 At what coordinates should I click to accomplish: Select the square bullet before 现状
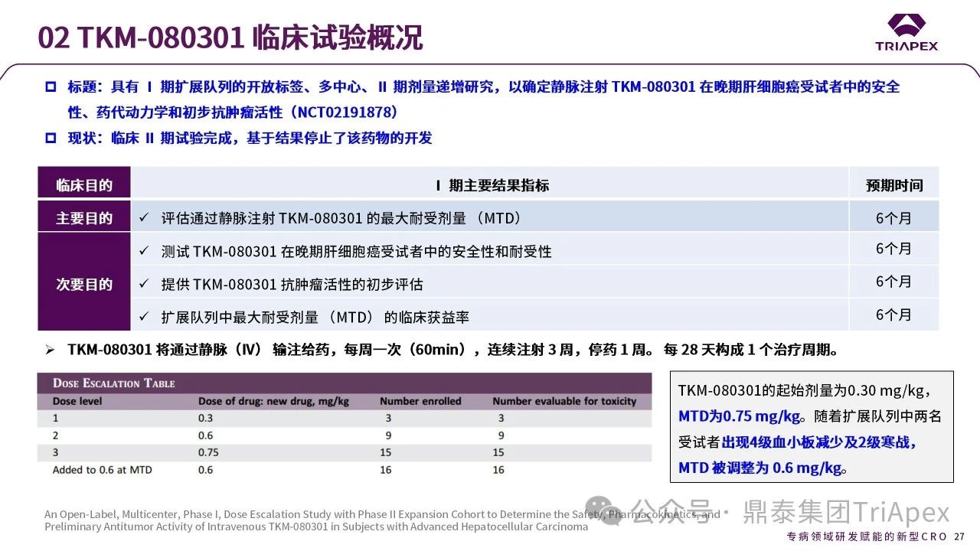click(x=51, y=139)
